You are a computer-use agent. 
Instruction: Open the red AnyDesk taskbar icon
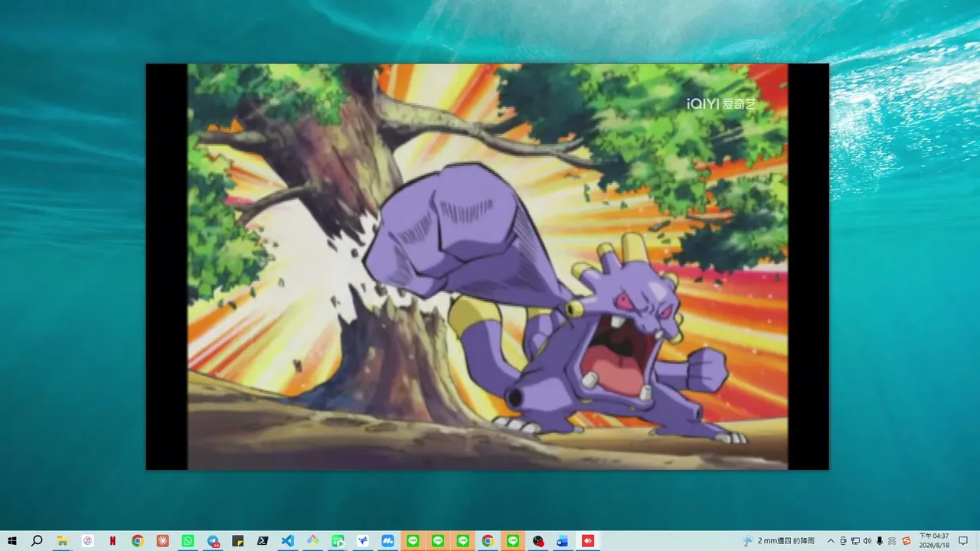click(587, 540)
